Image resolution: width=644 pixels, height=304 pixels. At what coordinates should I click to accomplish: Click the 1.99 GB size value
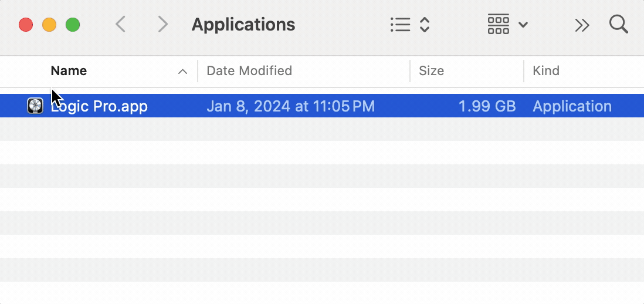click(x=487, y=106)
